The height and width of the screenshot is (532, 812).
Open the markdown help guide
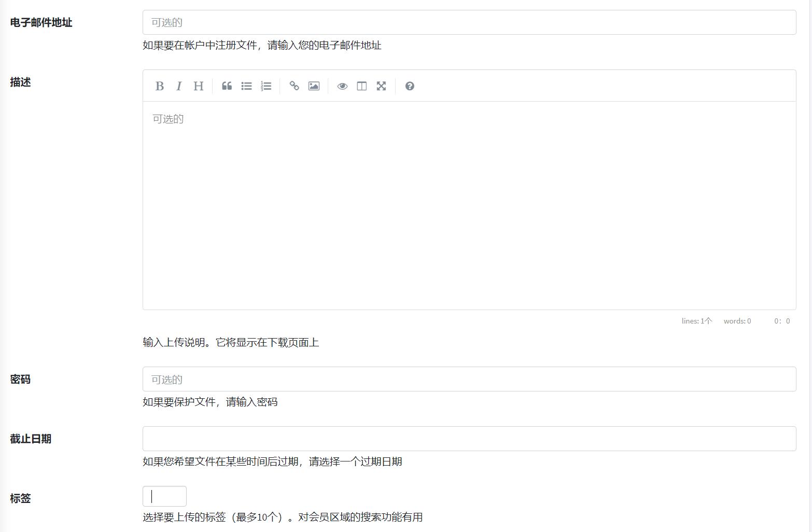(410, 86)
